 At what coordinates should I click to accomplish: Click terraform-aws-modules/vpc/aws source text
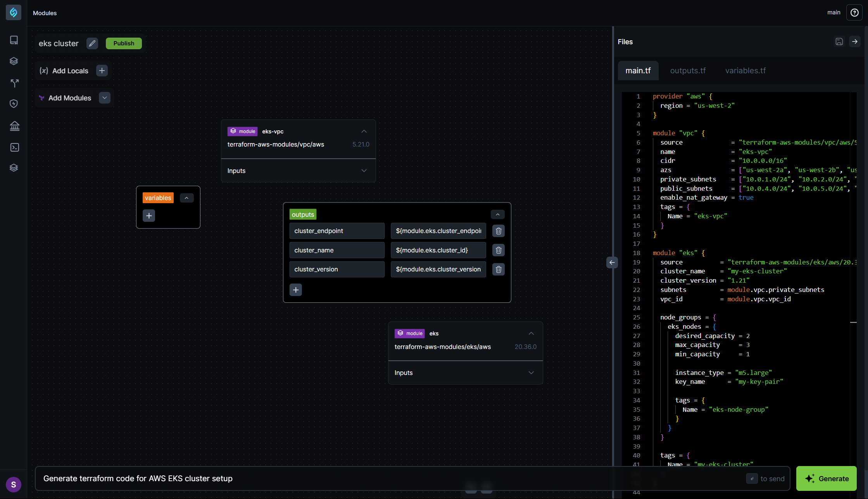coord(276,144)
